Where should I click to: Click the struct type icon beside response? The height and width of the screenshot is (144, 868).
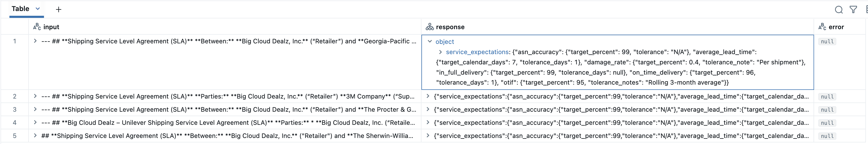pos(429,27)
